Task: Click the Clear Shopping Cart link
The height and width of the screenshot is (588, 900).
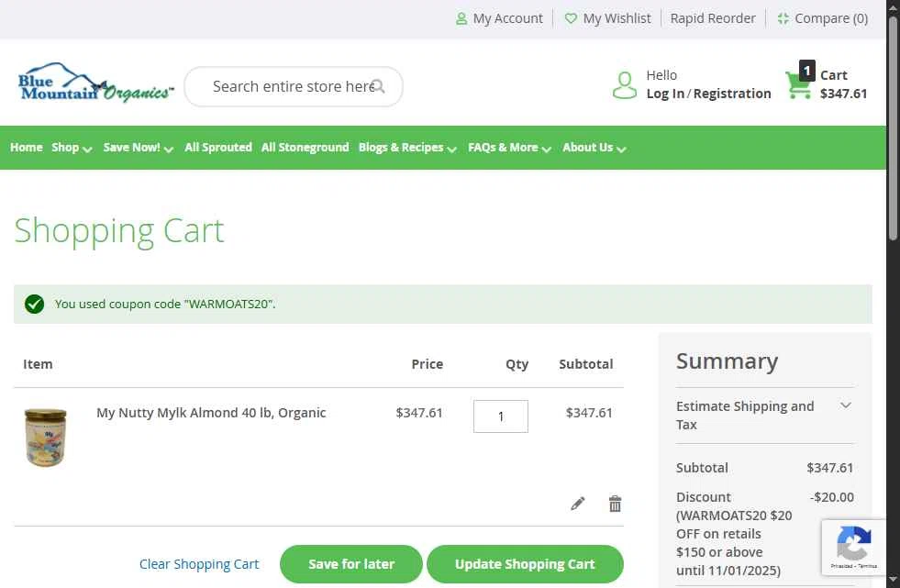Action: 199,564
